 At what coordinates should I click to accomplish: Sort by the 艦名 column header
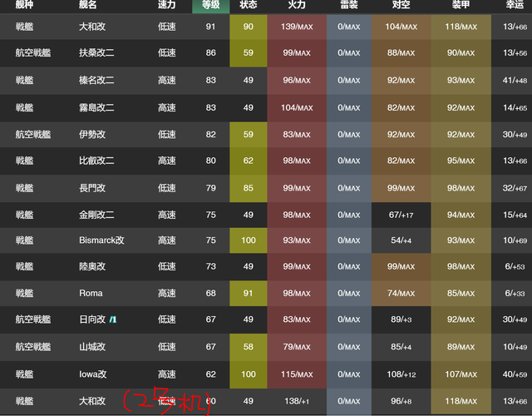coord(88,6)
